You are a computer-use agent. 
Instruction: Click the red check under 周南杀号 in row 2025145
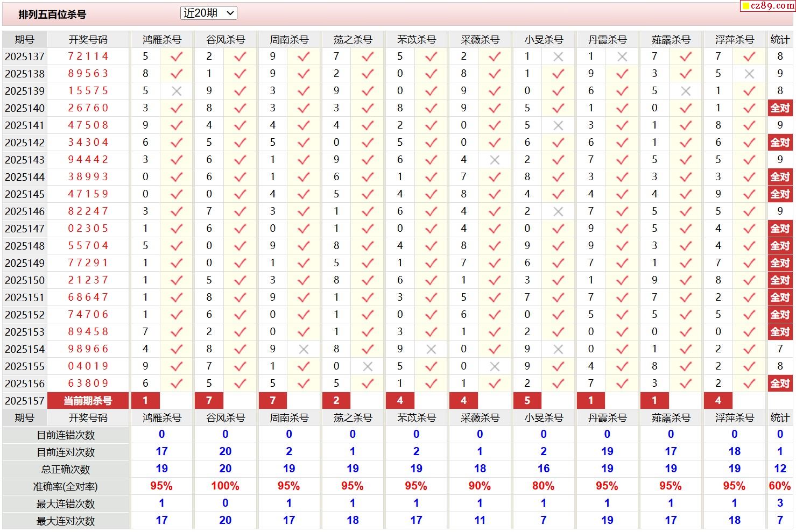(x=304, y=194)
